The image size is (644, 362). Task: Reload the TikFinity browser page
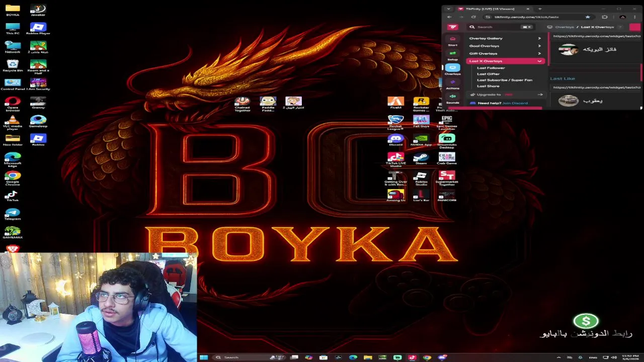473,17
